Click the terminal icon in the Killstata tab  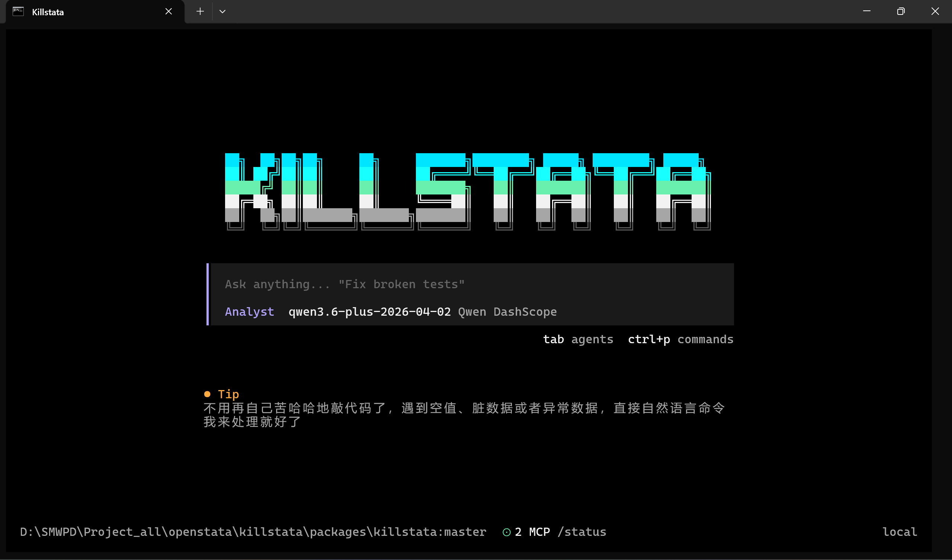17,11
